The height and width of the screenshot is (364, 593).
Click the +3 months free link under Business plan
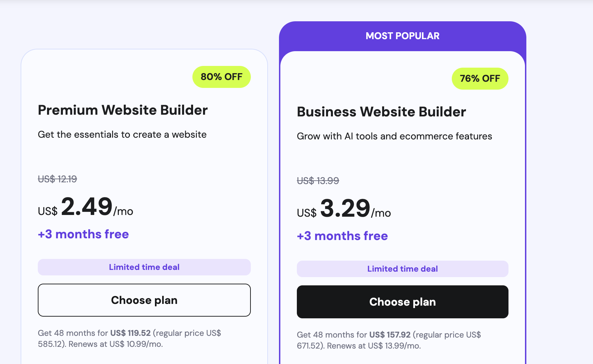point(342,236)
